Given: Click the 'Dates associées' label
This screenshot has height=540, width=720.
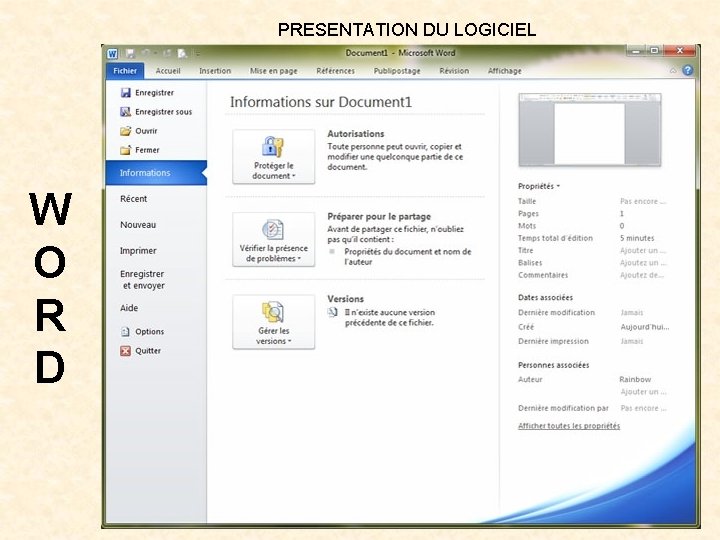Looking at the screenshot, I should (545, 298).
